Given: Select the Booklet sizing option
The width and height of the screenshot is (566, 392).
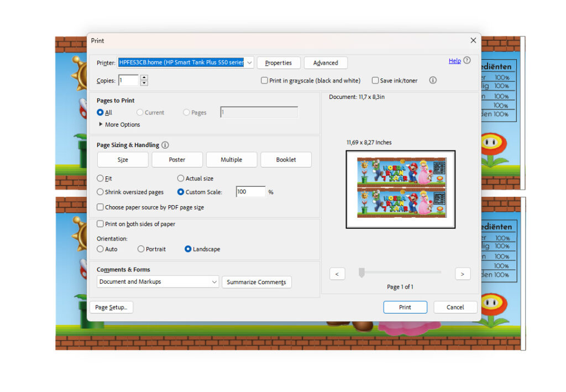Looking at the screenshot, I should pos(286,160).
